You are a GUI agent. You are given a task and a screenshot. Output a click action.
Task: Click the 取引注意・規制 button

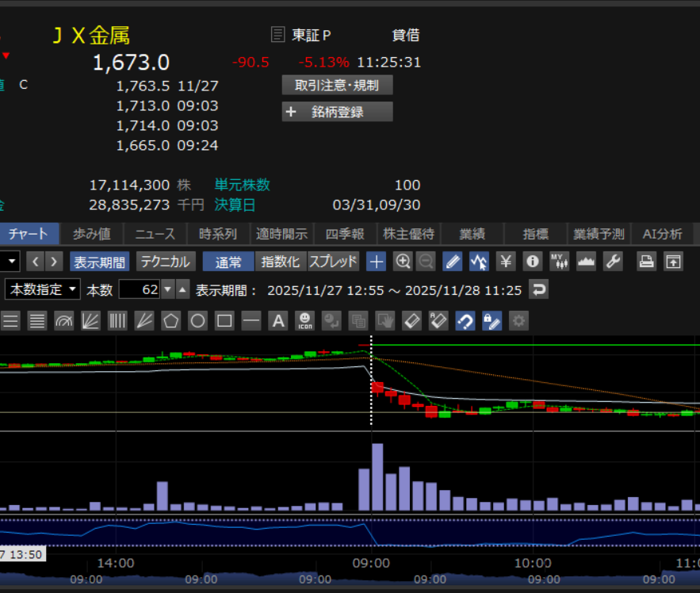click(337, 85)
